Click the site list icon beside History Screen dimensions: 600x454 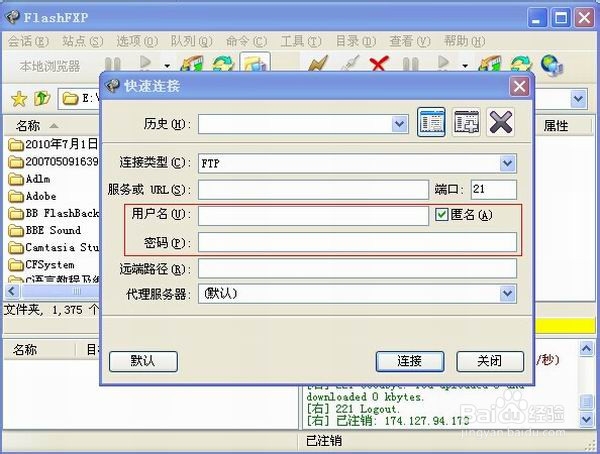tap(431, 122)
